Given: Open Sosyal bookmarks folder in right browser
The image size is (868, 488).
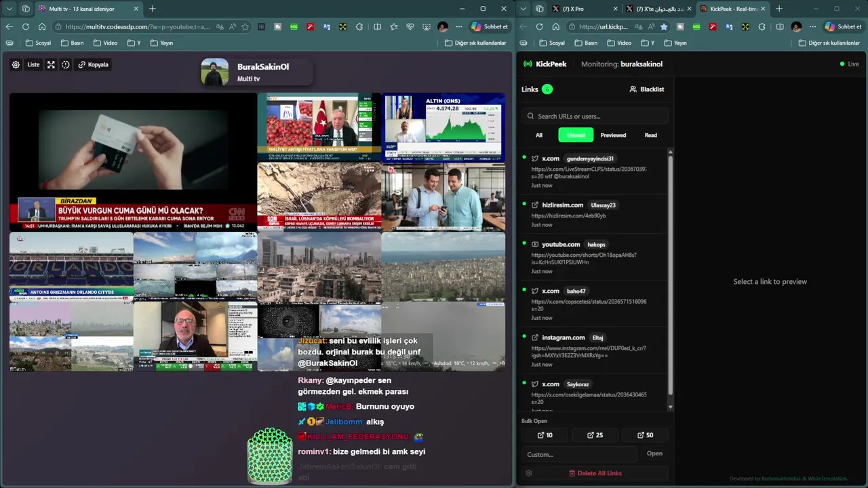Looking at the screenshot, I should click(x=553, y=43).
